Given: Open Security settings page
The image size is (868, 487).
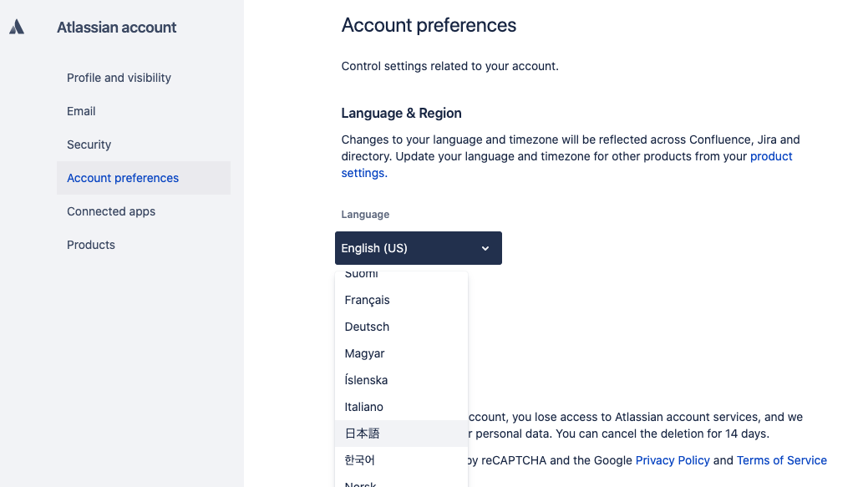Looking at the screenshot, I should (89, 145).
